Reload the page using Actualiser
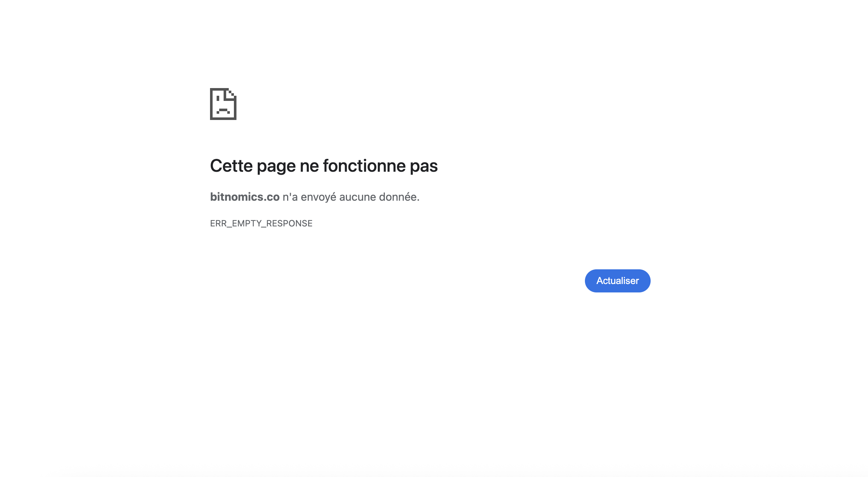The height and width of the screenshot is (477, 868). 618,281
